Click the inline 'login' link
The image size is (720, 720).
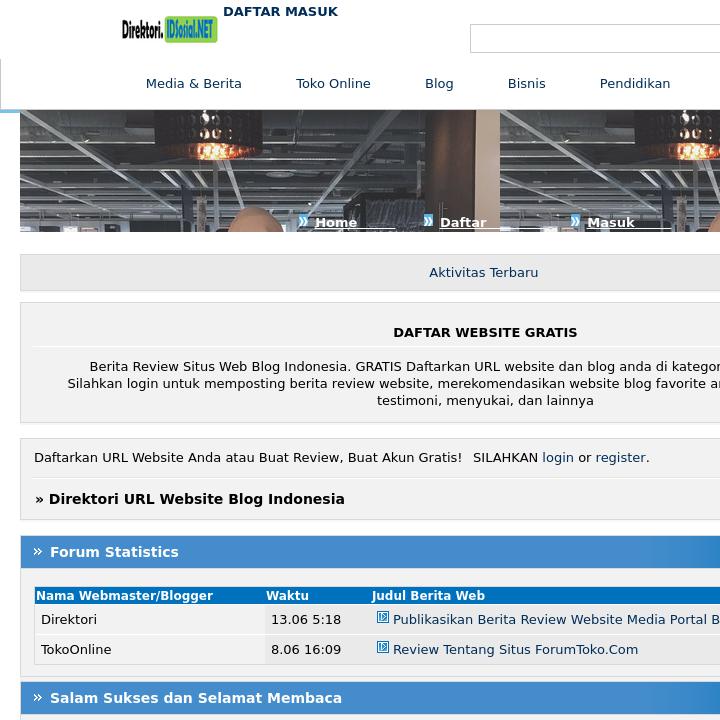coord(557,458)
